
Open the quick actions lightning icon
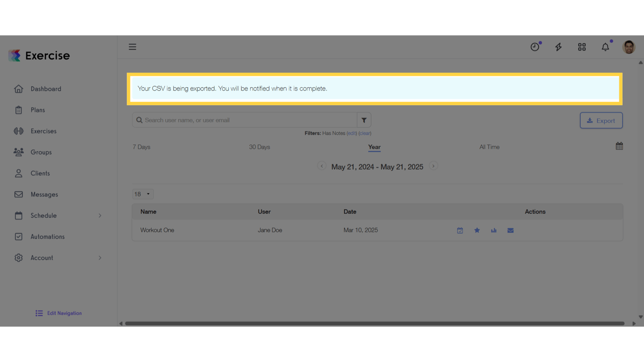pyautogui.click(x=558, y=47)
